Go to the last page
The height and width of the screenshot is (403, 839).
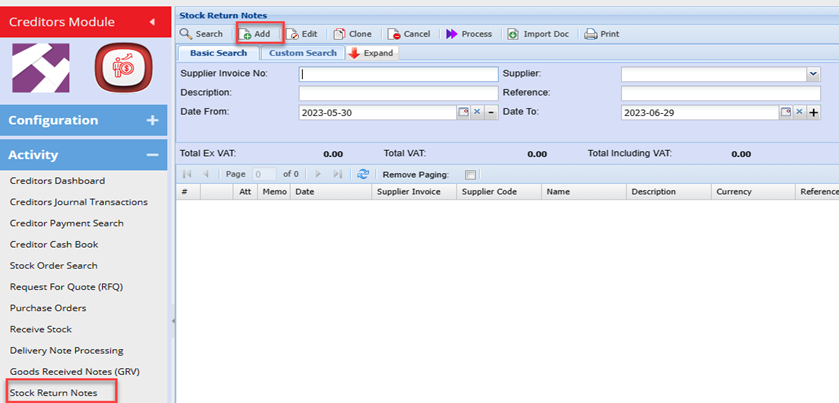(338, 174)
